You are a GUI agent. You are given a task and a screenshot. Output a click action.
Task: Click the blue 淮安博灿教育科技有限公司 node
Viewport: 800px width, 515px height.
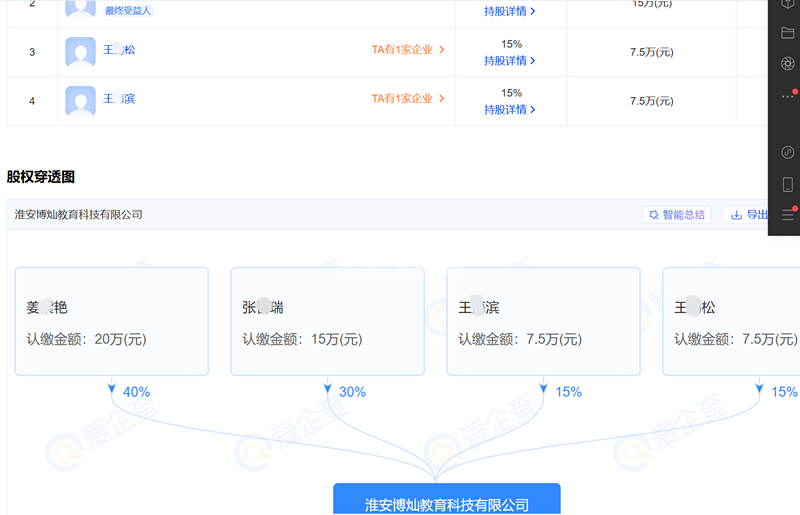click(447, 499)
